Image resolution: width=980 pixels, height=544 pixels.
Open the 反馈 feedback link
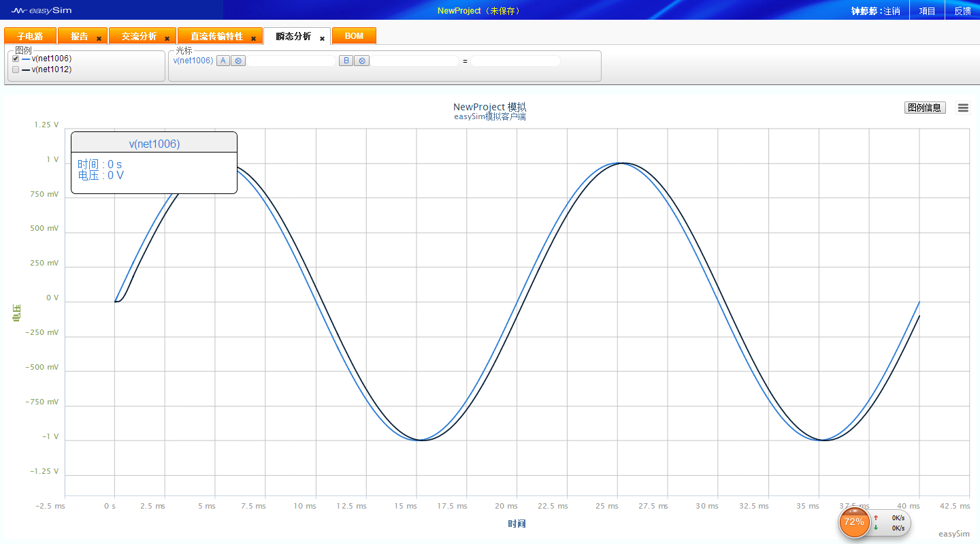click(x=962, y=11)
